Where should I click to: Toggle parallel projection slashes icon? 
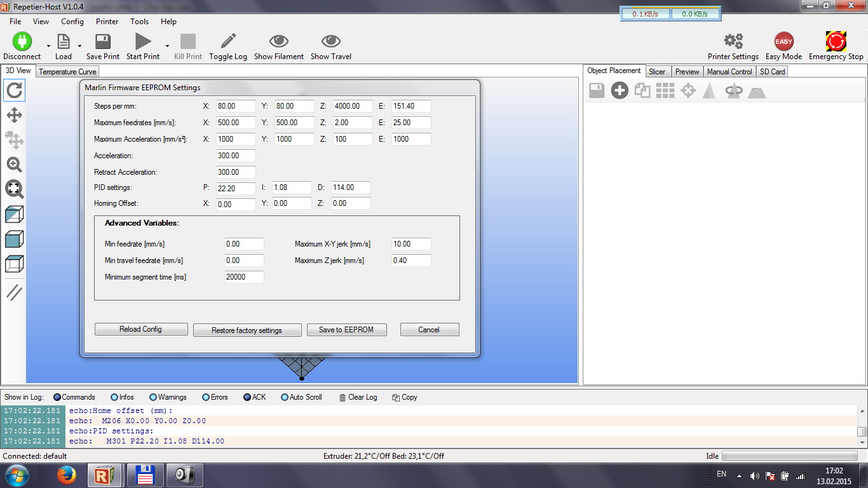coord(14,292)
